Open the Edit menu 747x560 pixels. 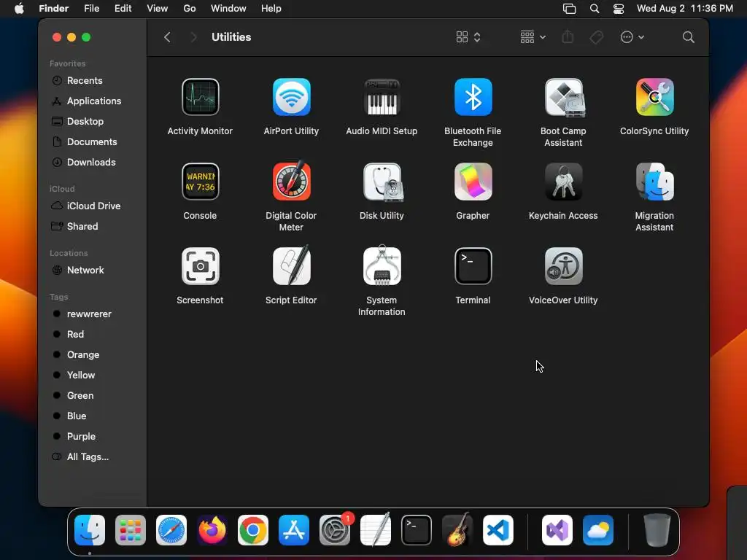(x=123, y=9)
